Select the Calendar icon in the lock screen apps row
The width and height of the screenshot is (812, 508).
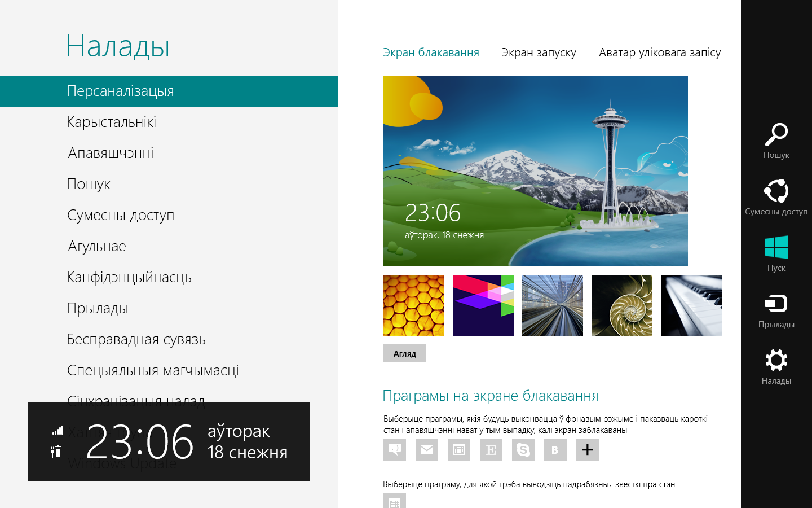[x=459, y=450]
